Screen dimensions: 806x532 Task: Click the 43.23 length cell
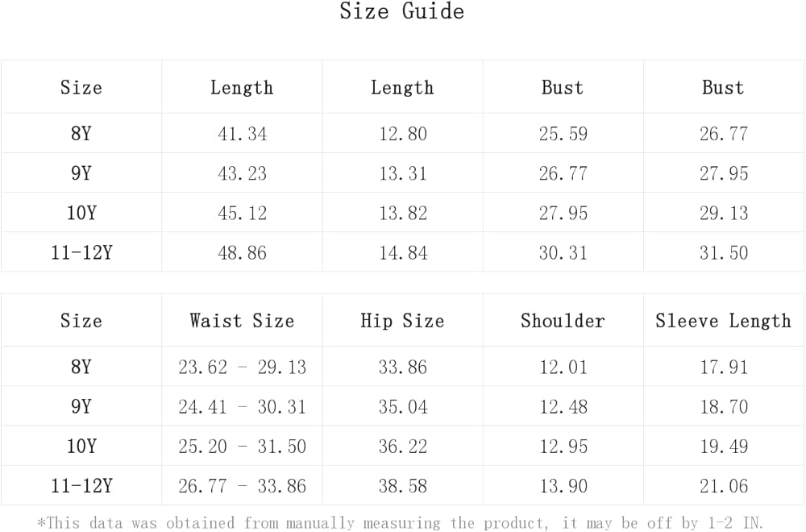[x=242, y=173]
